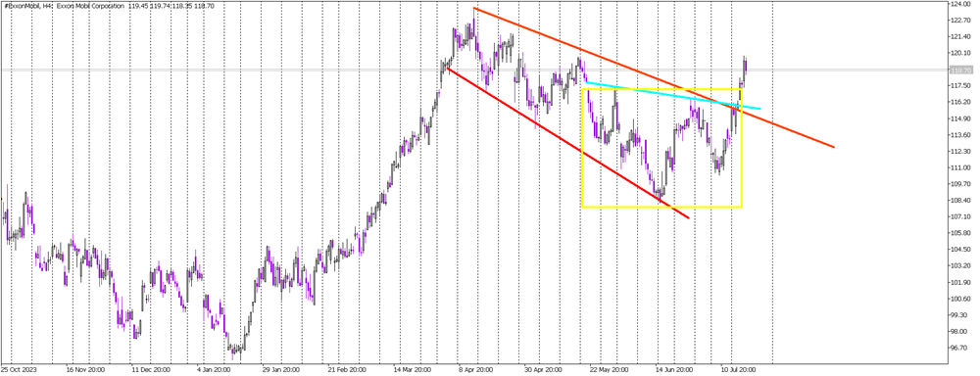Click the yellow rectangle's bottom border

(661, 207)
